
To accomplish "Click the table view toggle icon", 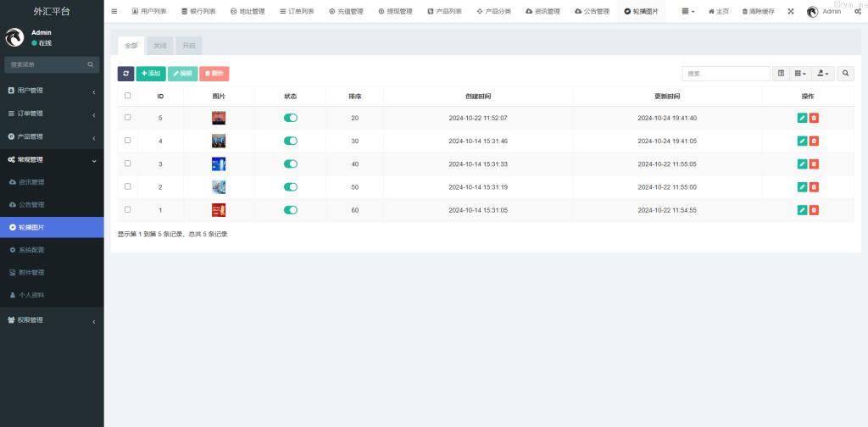I will click(781, 74).
